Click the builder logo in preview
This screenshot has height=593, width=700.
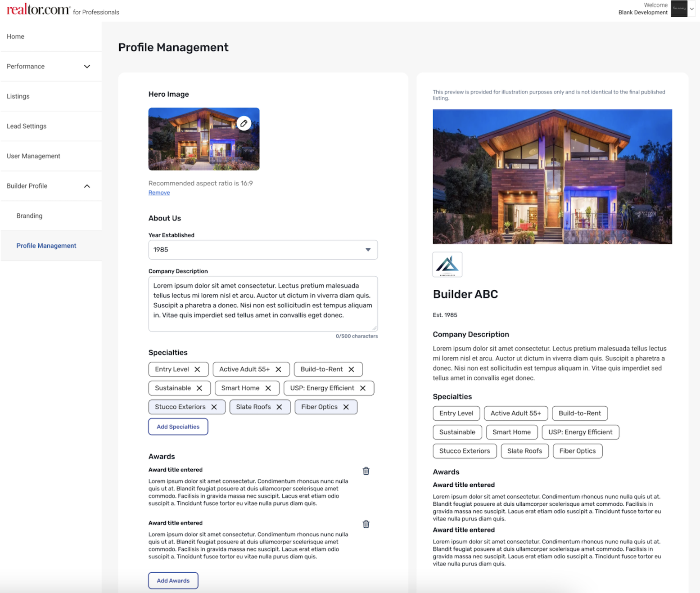pos(447,265)
